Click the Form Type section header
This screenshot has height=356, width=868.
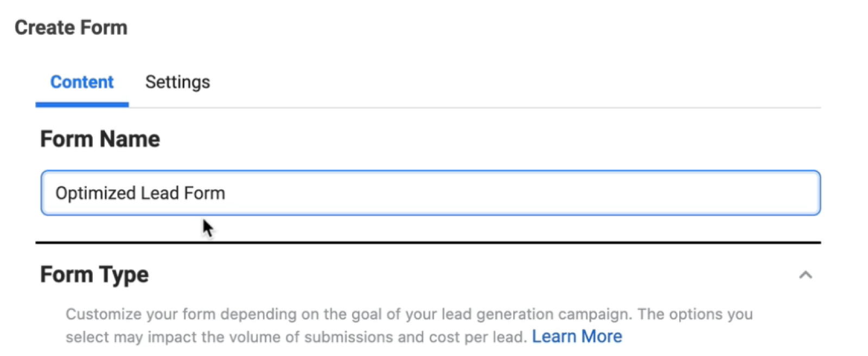pyautogui.click(x=94, y=275)
